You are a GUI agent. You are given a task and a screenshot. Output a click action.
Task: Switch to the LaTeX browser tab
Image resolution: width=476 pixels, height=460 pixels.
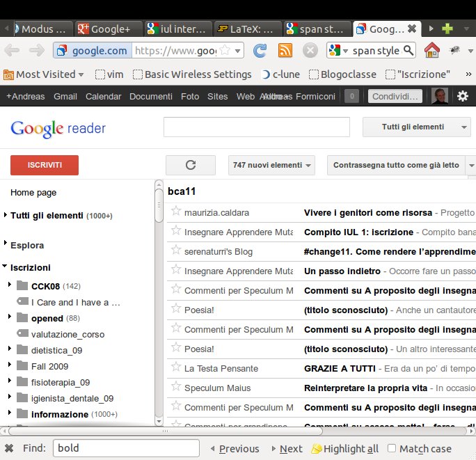[x=248, y=29]
